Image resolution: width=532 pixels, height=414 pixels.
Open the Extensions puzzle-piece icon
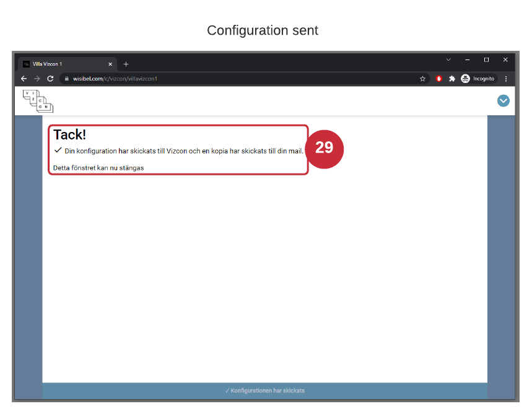[x=452, y=79]
